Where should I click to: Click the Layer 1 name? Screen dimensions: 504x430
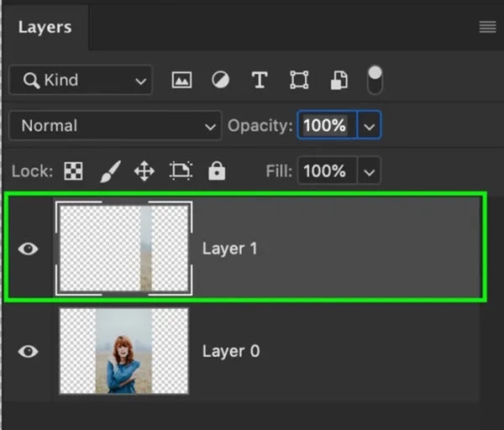[x=230, y=249]
